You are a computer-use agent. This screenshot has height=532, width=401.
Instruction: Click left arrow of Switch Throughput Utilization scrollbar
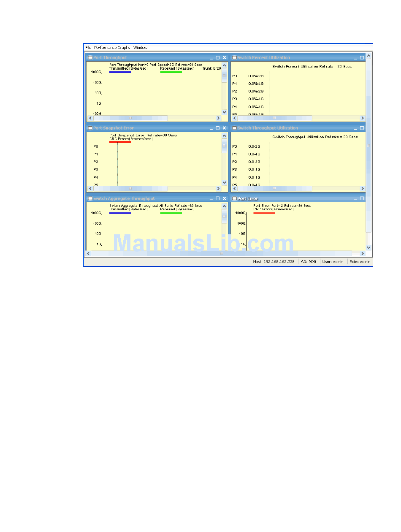tap(234, 188)
